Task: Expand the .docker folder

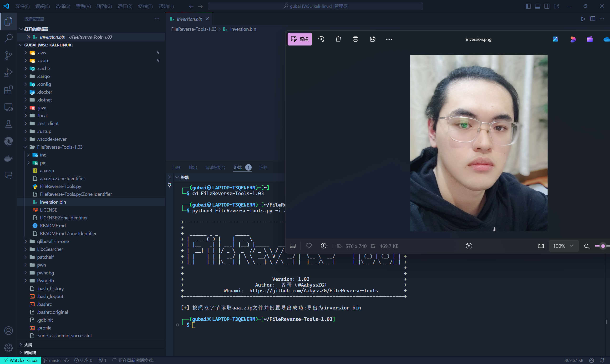Action: pyautogui.click(x=25, y=92)
